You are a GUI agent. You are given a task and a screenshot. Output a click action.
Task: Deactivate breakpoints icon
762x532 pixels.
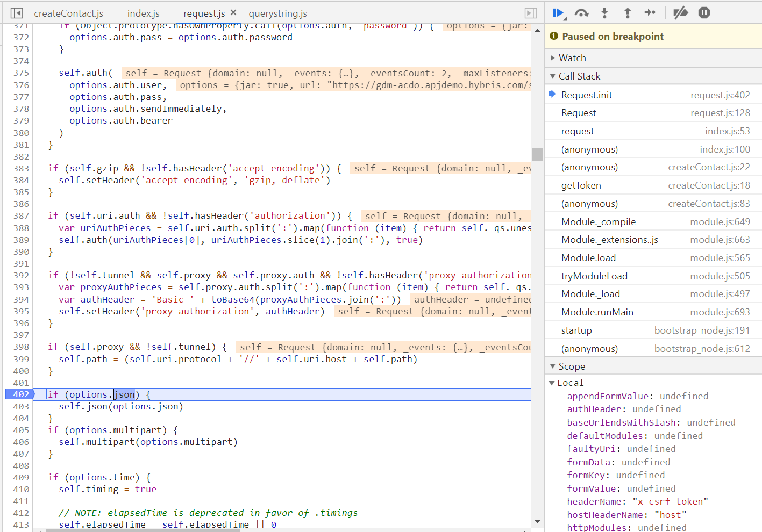tap(680, 12)
